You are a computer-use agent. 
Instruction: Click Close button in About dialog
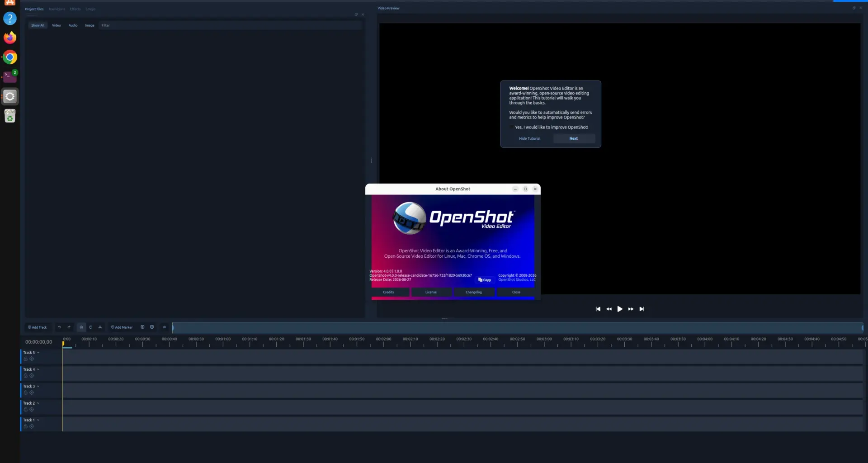click(x=516, y=292)
